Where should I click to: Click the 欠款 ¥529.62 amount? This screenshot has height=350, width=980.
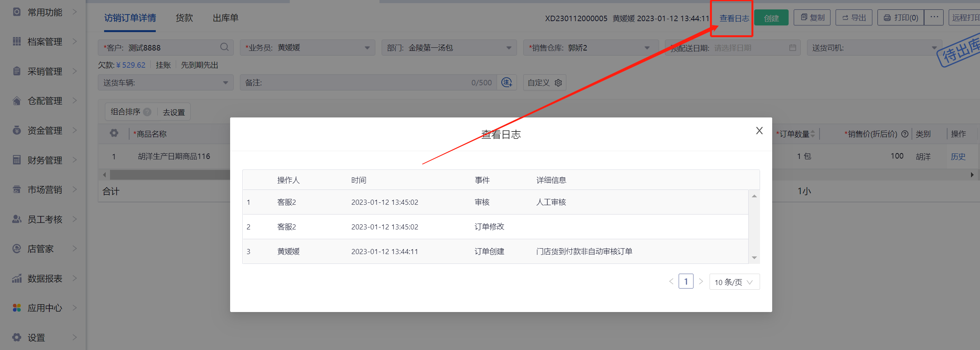click(x=131, y=65)
